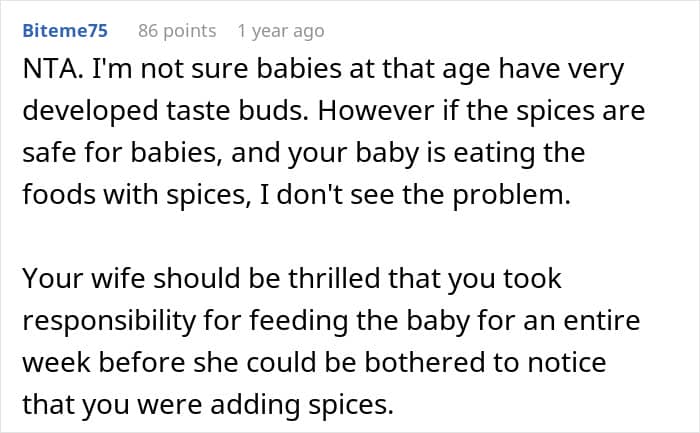Viewport: 700px width, 433px height.
Task: Click the line starting week before she
Action: pyautogui.click(x=314, y=362)
